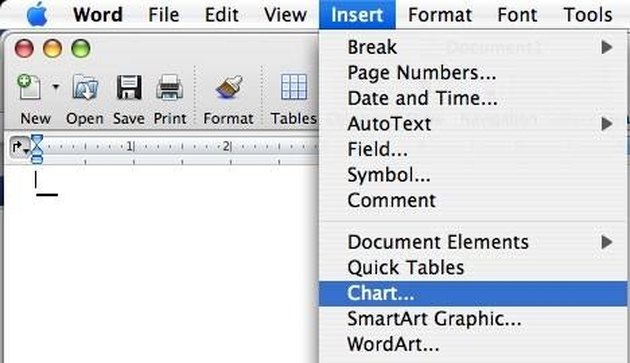
Task: Click the Tables grid icon
Action: (x=294, y=86)
